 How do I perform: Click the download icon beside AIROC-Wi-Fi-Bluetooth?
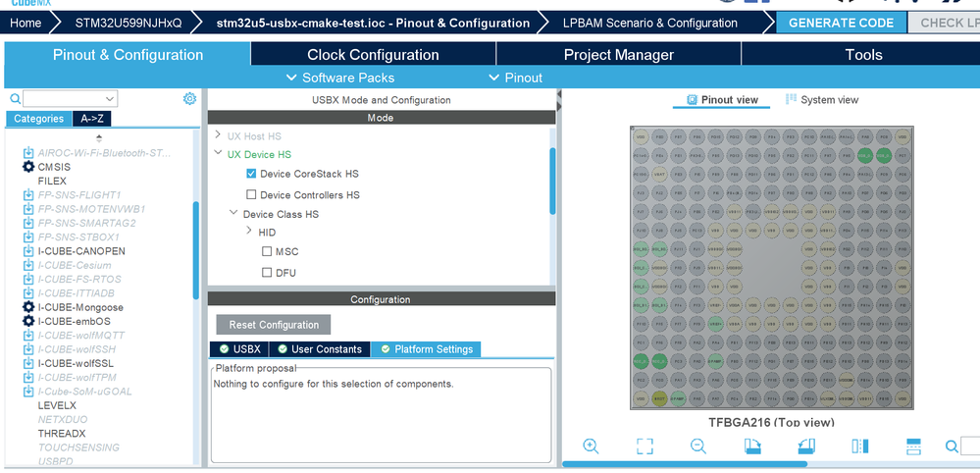[28, 152]
